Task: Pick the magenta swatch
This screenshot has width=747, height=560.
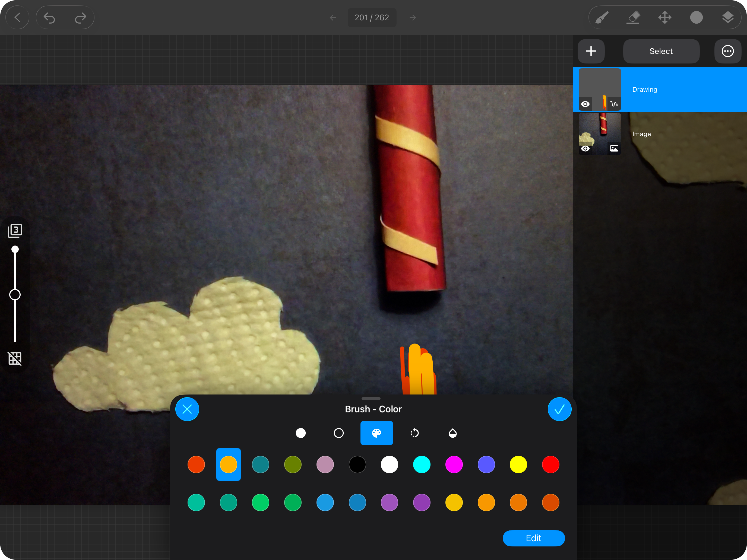Action: (454, 464)
